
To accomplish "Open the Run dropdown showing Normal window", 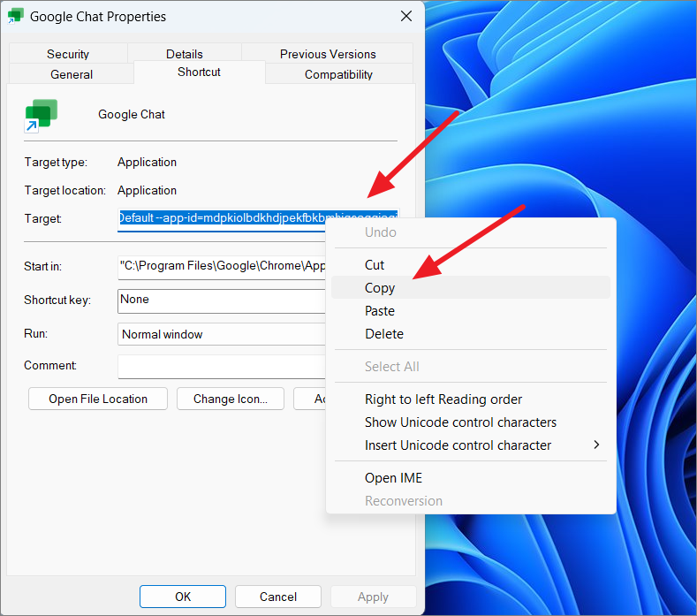I will click(222, 334).
